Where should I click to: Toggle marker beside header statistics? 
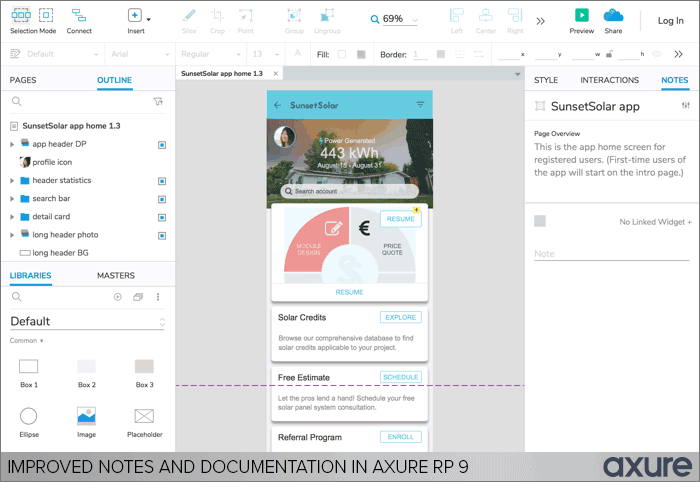coord(162,181)
